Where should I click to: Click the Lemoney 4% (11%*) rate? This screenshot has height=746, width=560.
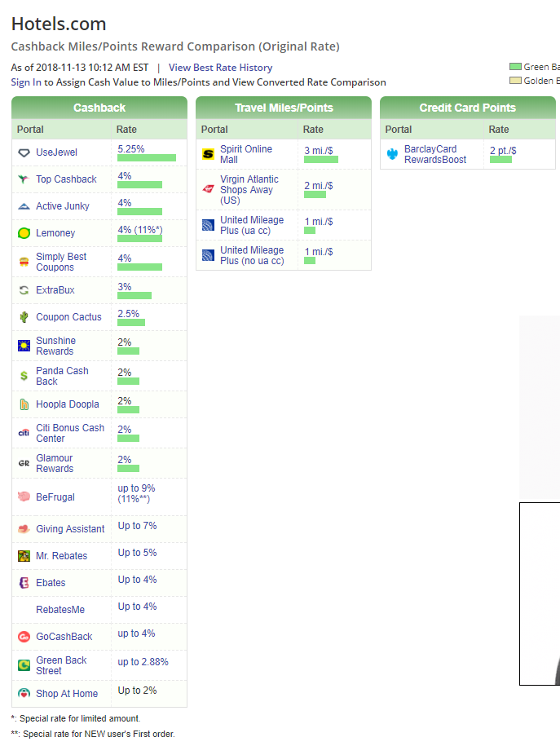(140, 230)
